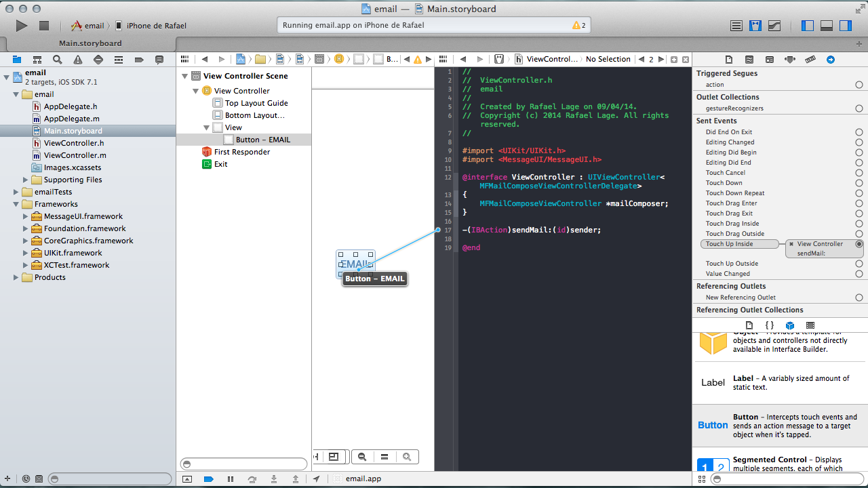Zoom out the storyboard canvas
Viewport: 868px width, 488px height.
tap(362, 457)
